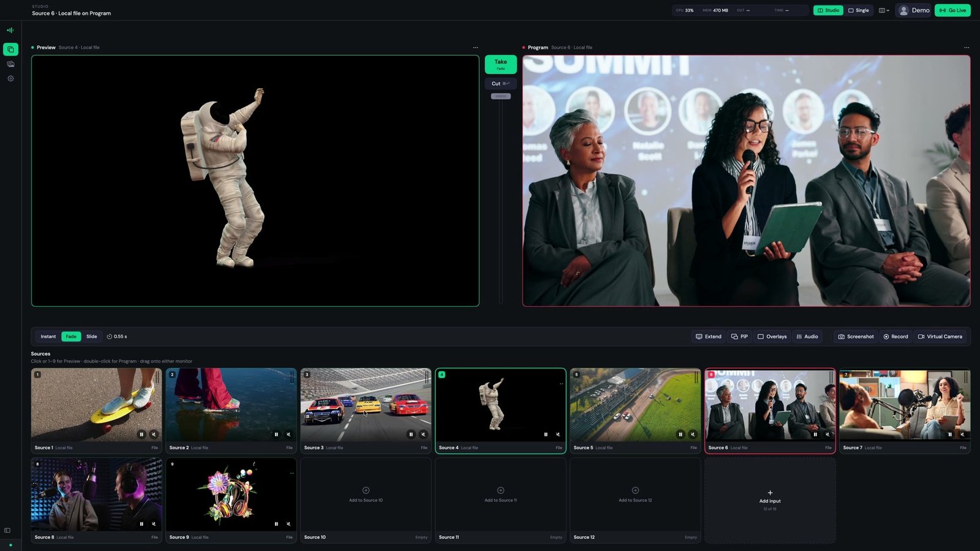Start recording with Record button
The height and width of the screenshot is (551, 980).
pyautogui.click(x=895, y=337)
